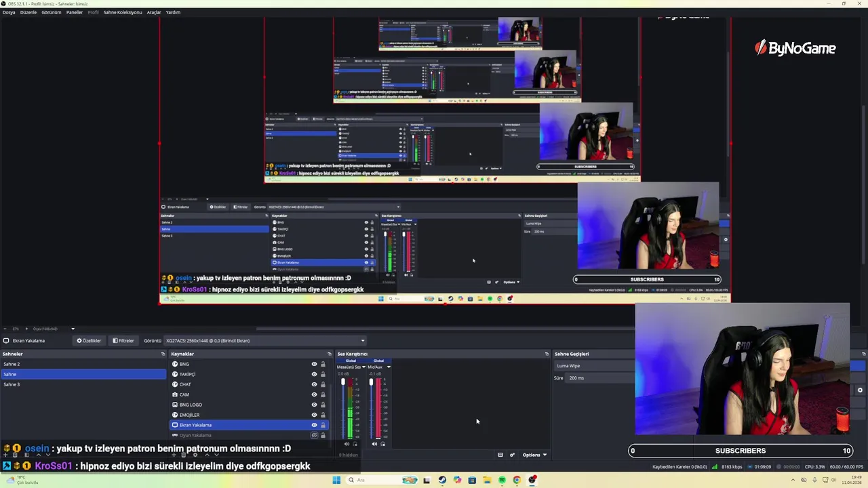Viewport: 868px width, 488px height.
Task: Toggle monitoring headphone icon for Masaüstü Ses
Action: click(355, 444)
